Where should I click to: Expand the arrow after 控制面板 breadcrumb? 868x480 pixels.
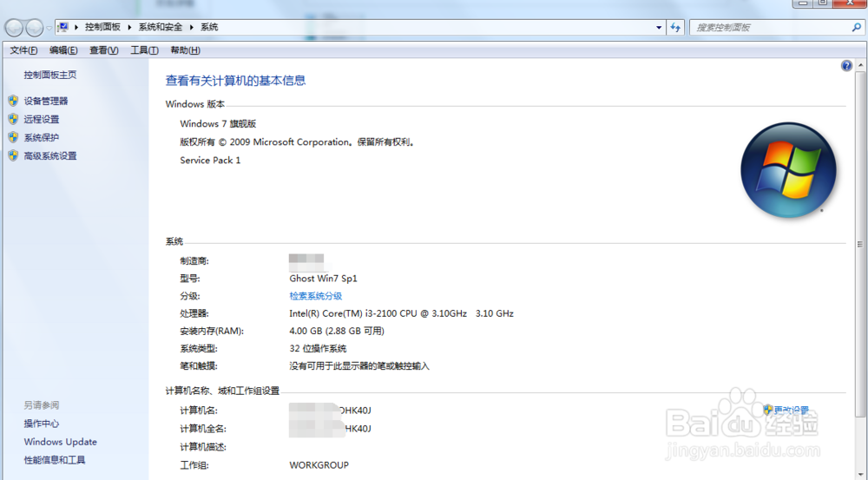click(129, 27)
